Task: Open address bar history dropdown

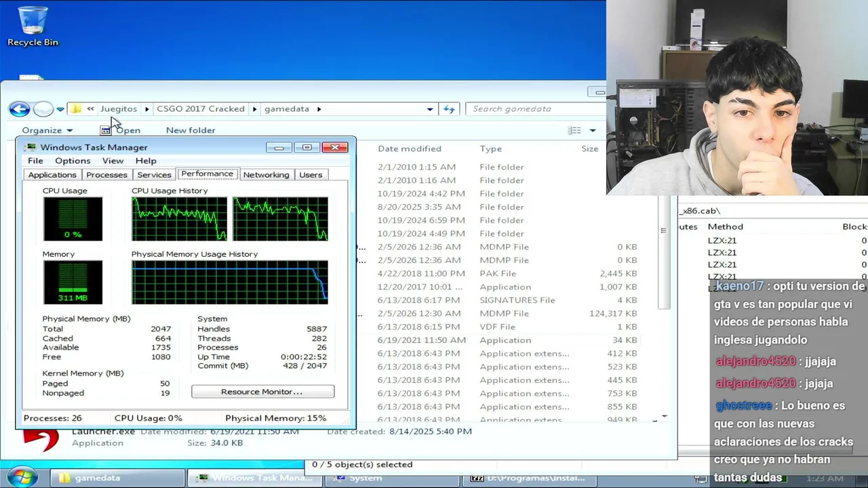Action: [430, 109]
